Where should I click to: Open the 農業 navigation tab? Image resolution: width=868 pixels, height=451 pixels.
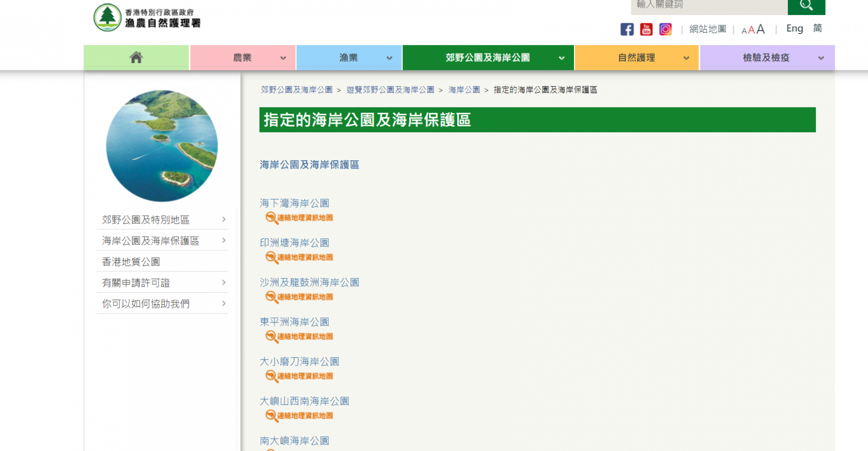coord(242,57)
